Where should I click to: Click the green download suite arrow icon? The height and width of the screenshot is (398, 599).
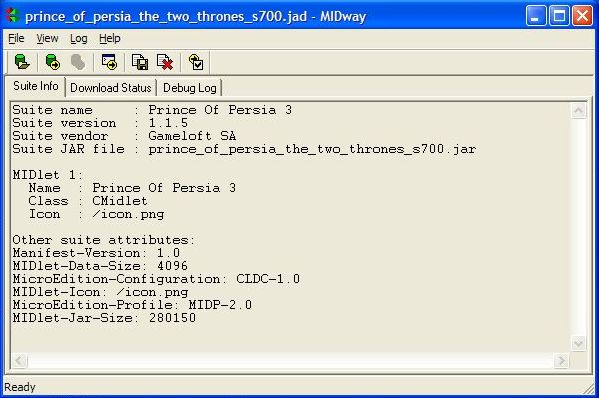click(x=53, y=62)
